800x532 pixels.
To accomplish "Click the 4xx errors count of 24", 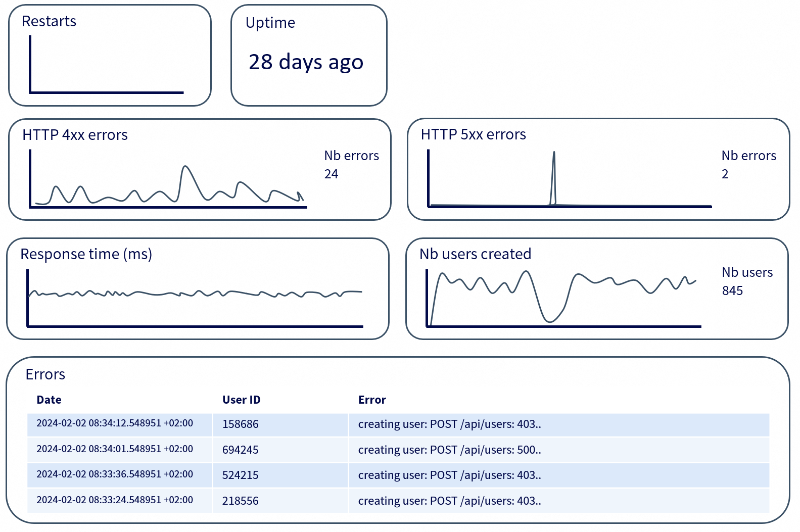I will click(331, 174).
